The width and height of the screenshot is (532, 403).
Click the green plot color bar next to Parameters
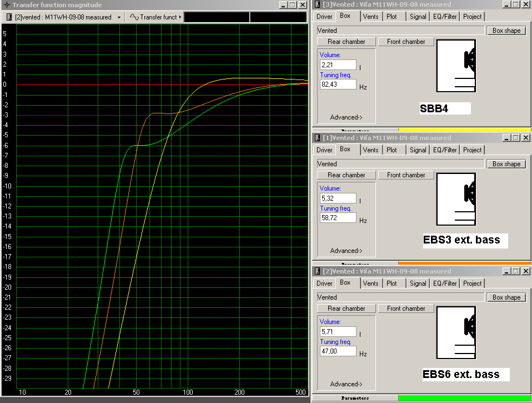click(x=464, y=397)
